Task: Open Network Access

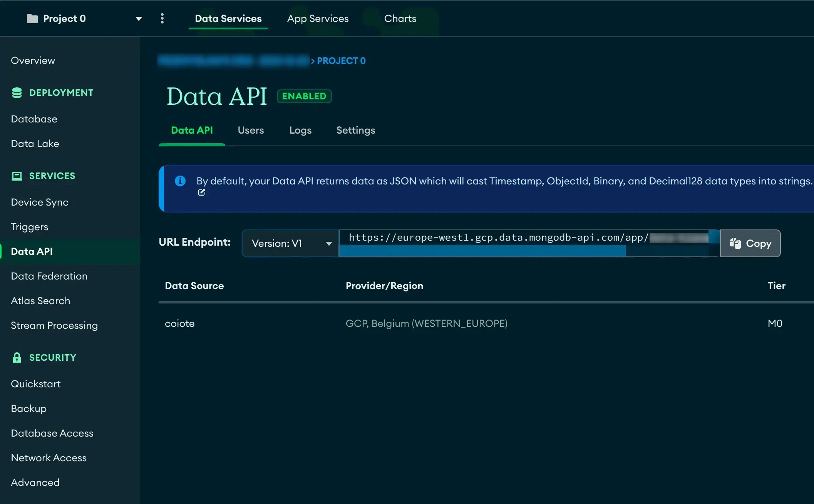Action: (49, 458)
